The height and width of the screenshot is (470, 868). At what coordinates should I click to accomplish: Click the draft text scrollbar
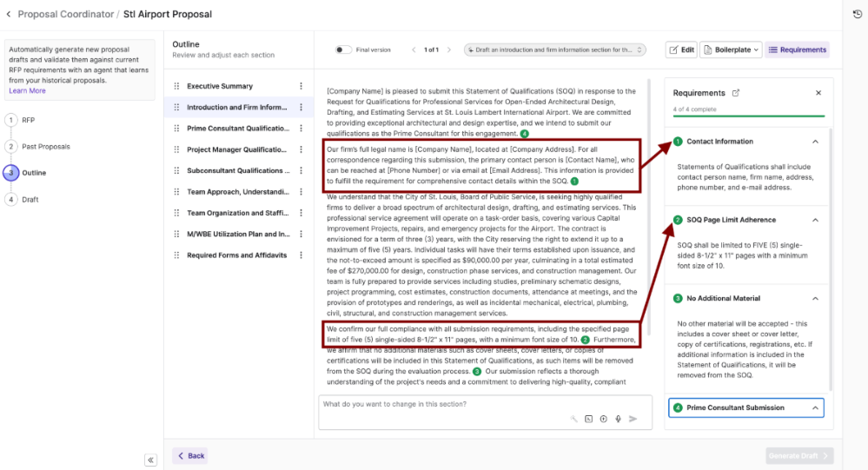point(649,208)
